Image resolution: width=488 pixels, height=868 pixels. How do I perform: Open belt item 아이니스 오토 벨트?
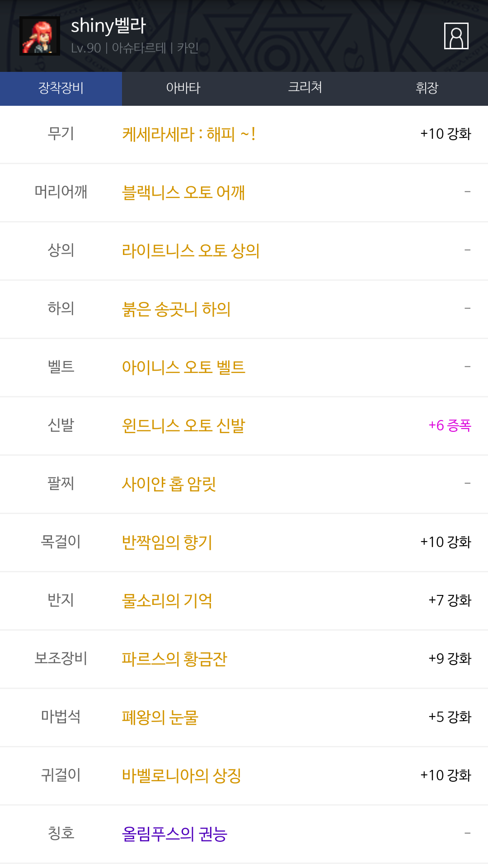point(183,368)
